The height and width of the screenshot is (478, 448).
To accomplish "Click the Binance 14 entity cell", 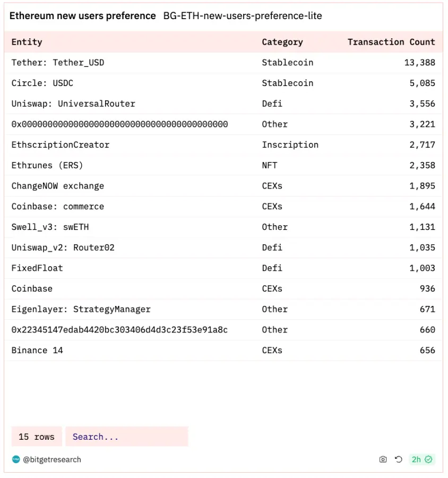I will click(x=37, y=351).
